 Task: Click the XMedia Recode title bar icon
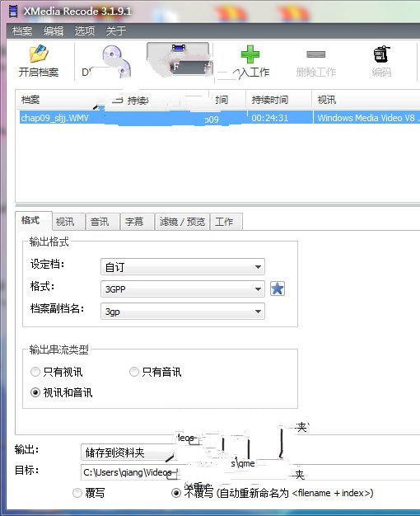(x=13, y=12)
